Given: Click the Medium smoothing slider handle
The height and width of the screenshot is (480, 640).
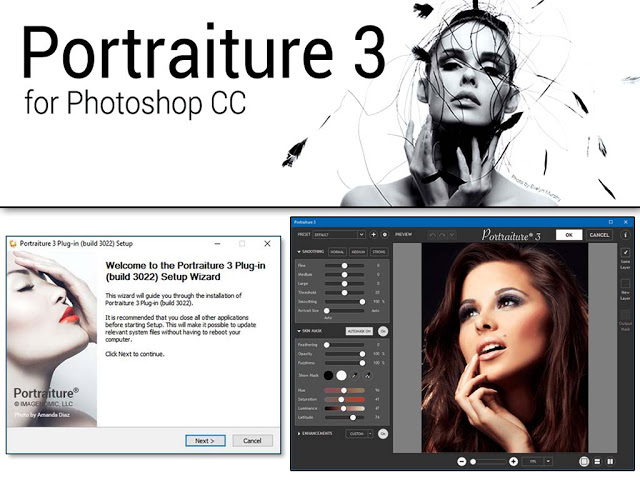Looking at the screenshot, I should [x=344, y=275].
